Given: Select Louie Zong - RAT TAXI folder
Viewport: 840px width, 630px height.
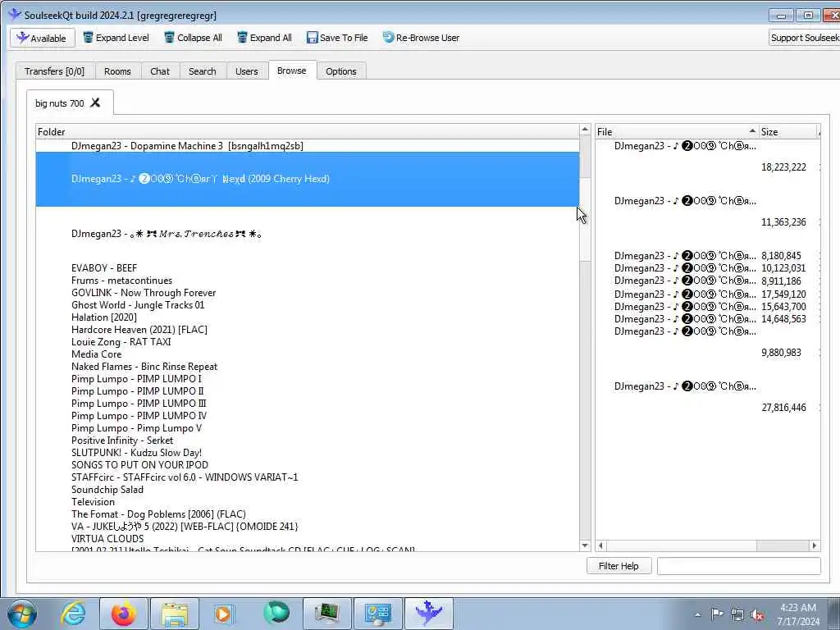Looking at the screenshot, I should tap(121, 342).
